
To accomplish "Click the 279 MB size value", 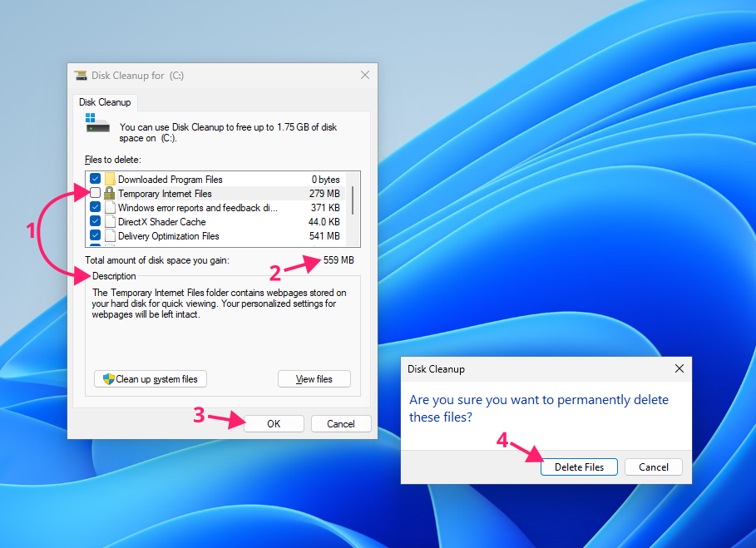I will (x=324, y=194).
